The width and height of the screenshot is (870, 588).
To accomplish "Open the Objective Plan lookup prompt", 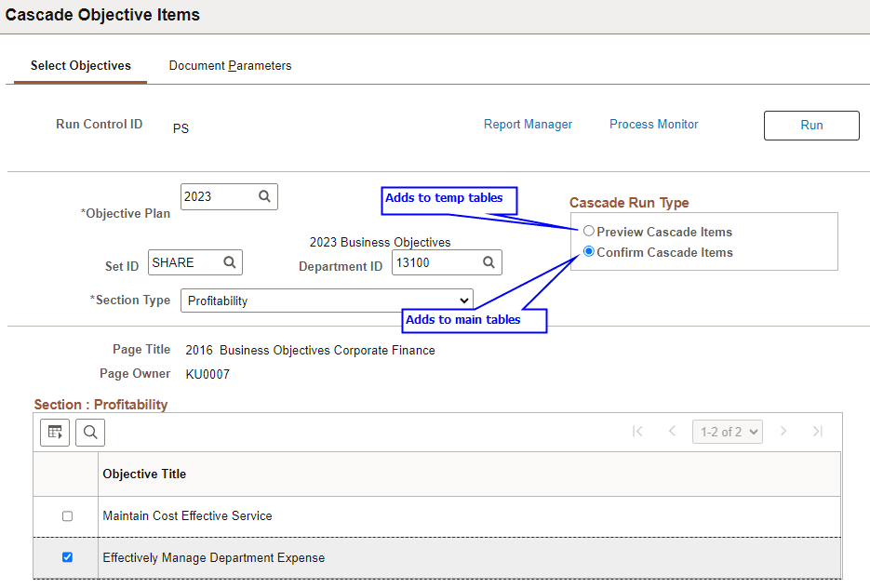I will [x=264, y=196].
